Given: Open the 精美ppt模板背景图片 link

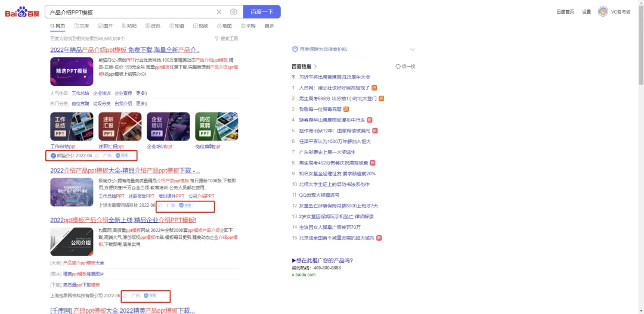Looking at the screenshot, I should [x=83, y=273].
